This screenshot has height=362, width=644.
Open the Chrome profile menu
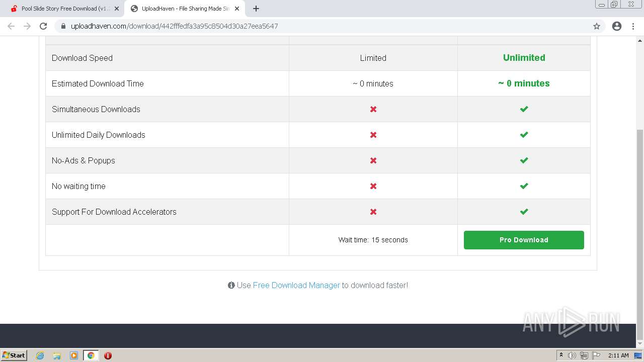617,26
